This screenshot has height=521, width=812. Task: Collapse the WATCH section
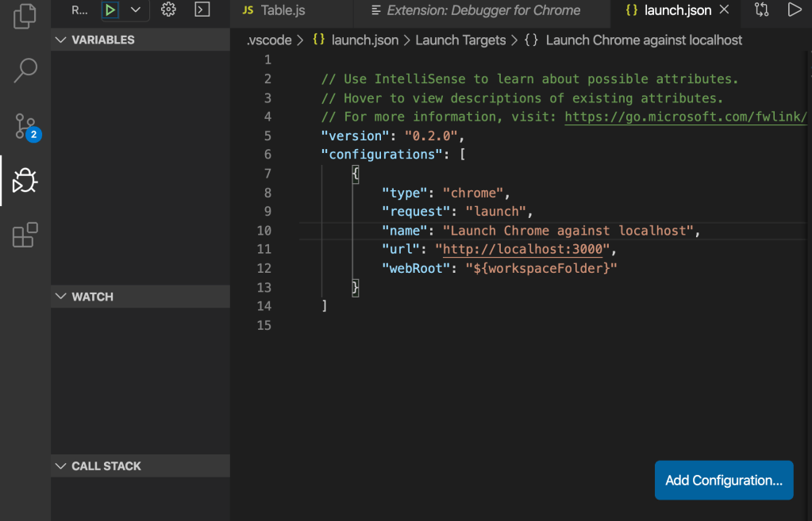(x=85, y=297)
